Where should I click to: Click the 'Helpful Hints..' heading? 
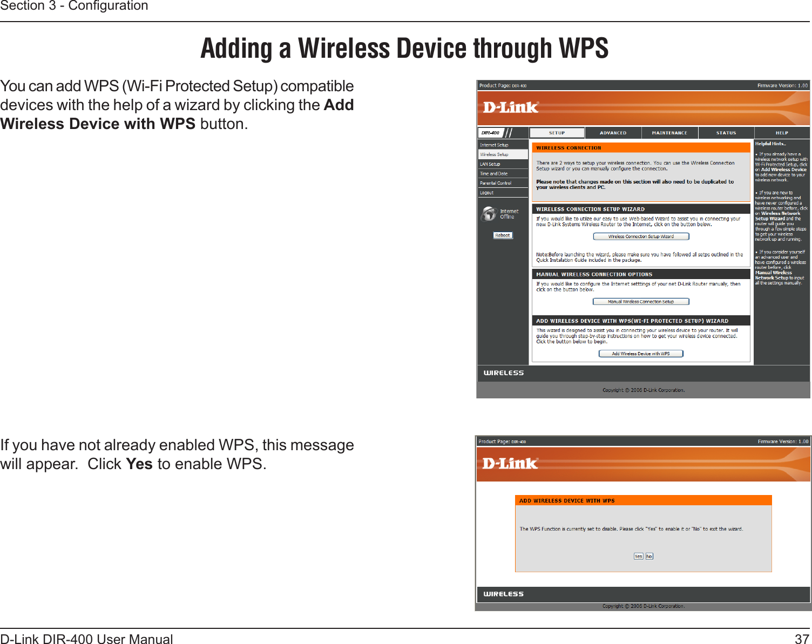pos(770,144)
